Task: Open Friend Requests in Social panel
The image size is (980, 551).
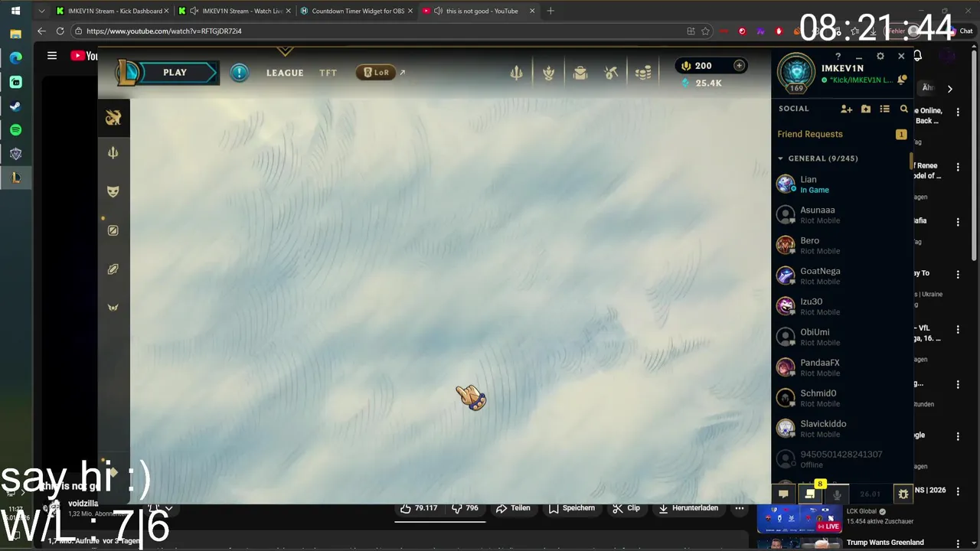Action: click(841, 134)
